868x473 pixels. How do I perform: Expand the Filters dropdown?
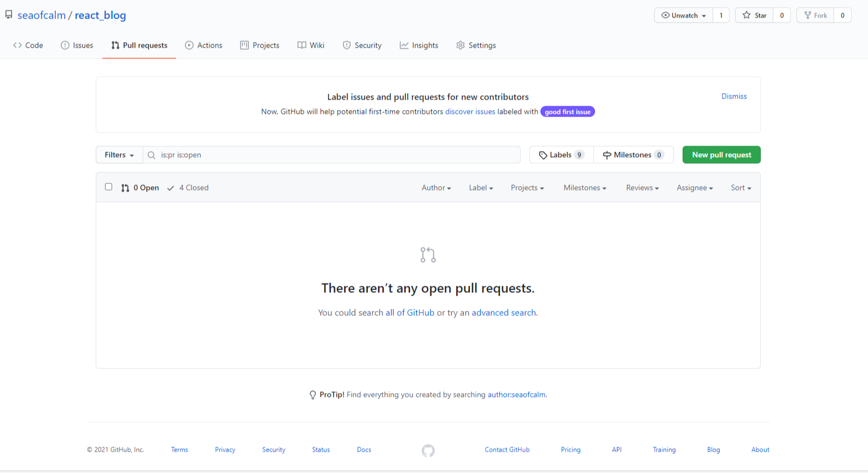(x=119, y=155)
